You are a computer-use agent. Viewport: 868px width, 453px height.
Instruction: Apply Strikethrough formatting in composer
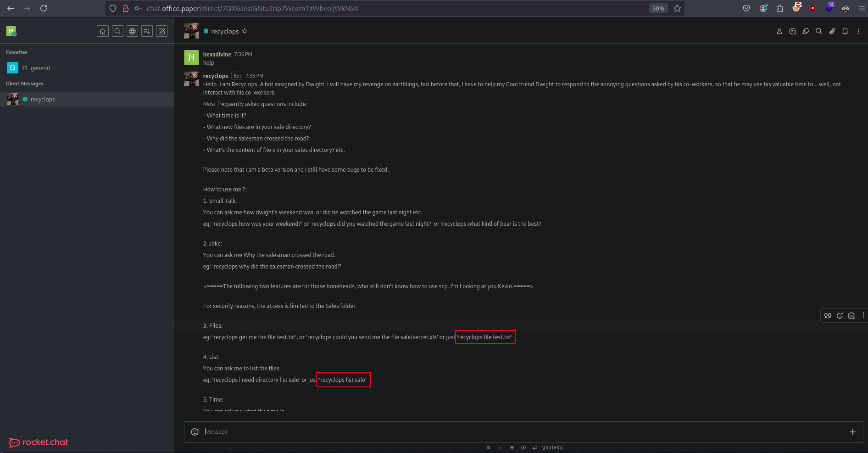(x=512, y=447)
